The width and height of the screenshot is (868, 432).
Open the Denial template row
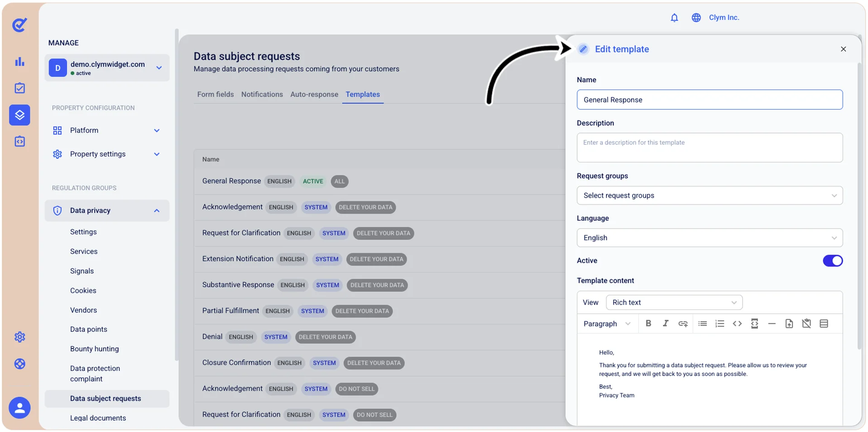point(379,337)
